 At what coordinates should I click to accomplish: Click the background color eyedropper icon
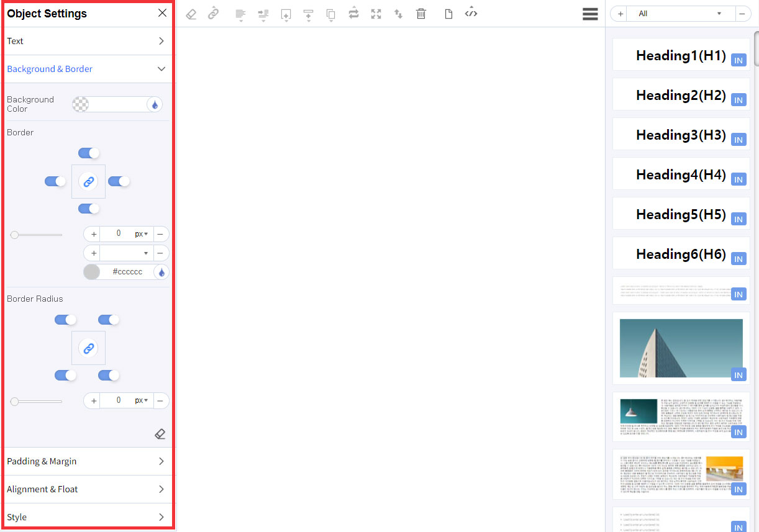(155, 104)
